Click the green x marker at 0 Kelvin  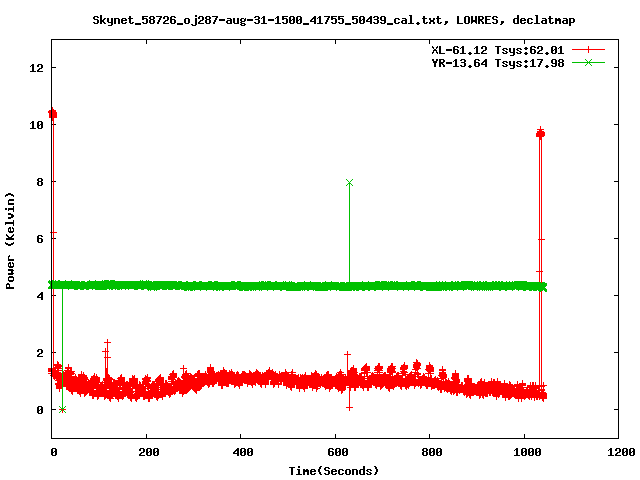[62, 409]
